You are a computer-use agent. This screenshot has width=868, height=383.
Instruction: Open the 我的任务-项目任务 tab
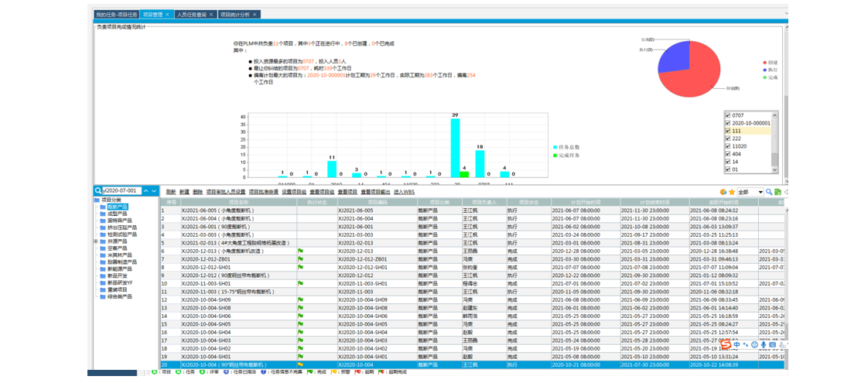tap(117, 15)
